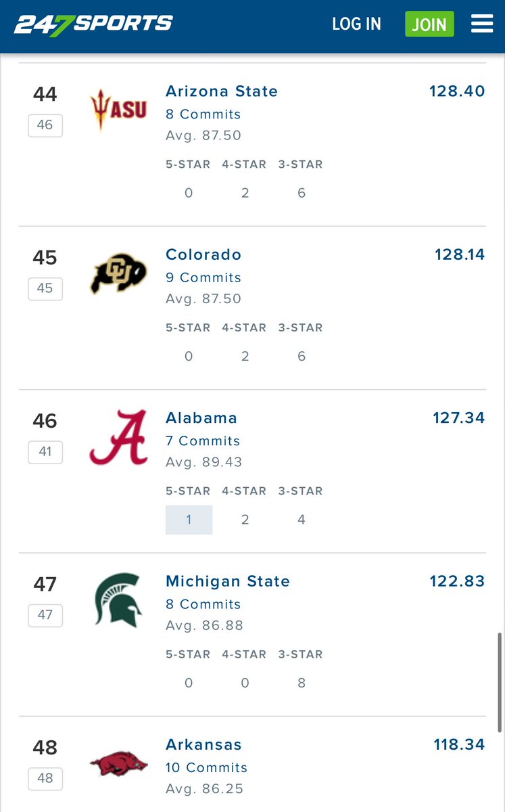Select the Colorado buffalo logo

point(118,273)
